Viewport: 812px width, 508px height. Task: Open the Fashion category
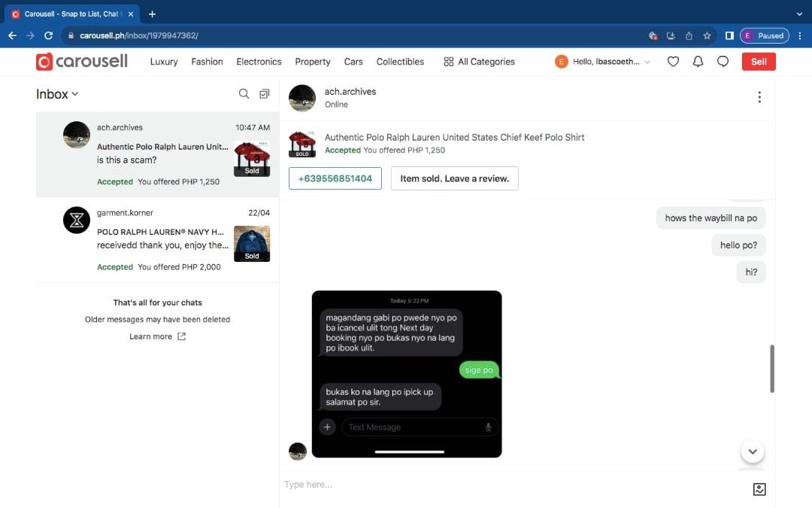click(x=208, y=62)
